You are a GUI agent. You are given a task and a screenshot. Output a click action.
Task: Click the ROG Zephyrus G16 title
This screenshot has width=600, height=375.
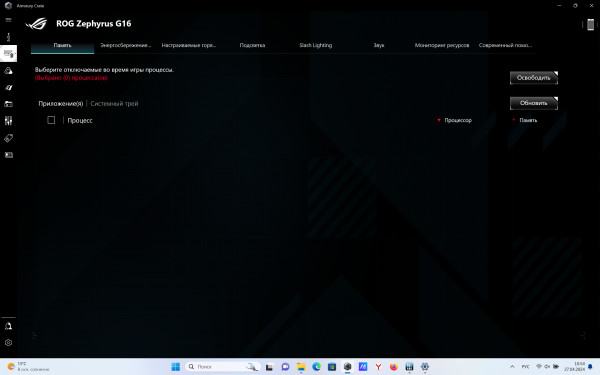93,24
